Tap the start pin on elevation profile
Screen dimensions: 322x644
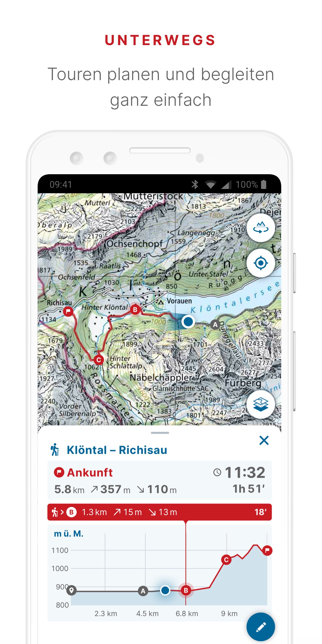(x=72, y=590)
